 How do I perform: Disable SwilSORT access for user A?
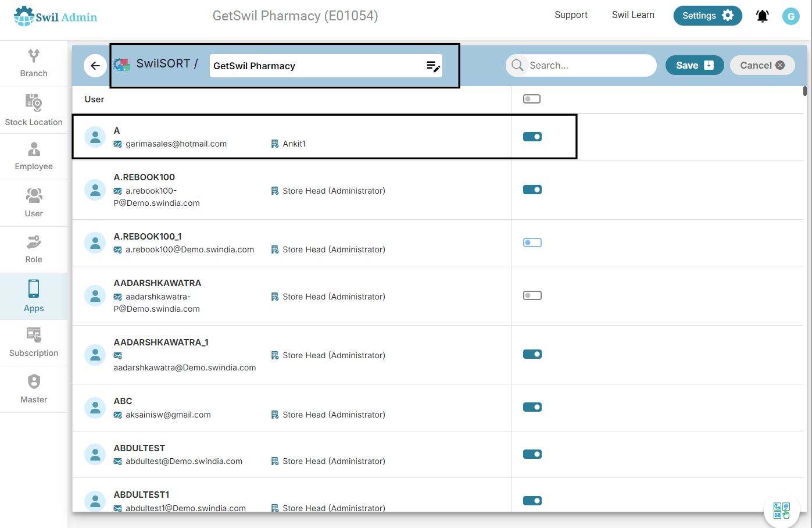click(x=532, y=137)
